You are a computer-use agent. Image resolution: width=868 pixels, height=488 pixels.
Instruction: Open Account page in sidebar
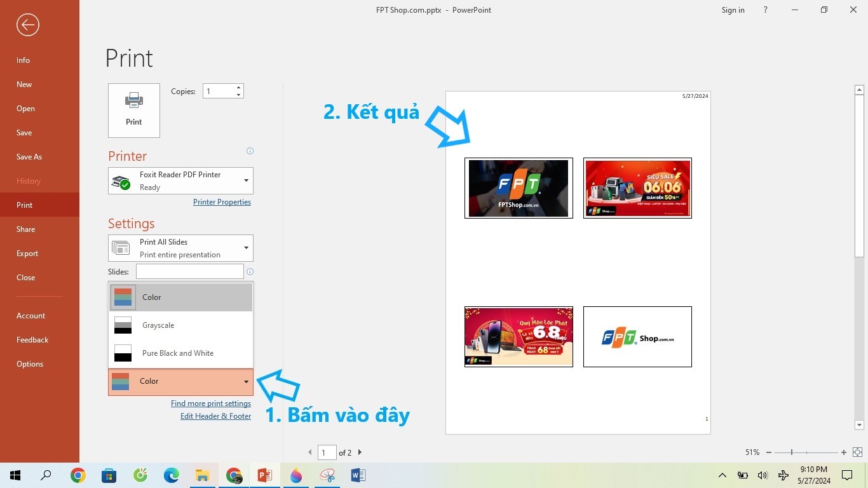click(x=39, y=316)
